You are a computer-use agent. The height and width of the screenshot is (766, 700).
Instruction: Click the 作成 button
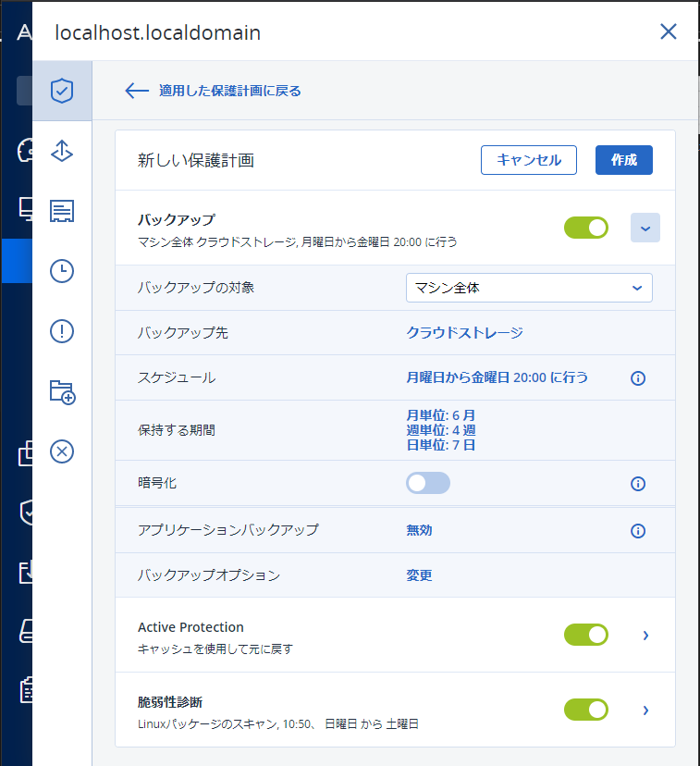(623, 160)
